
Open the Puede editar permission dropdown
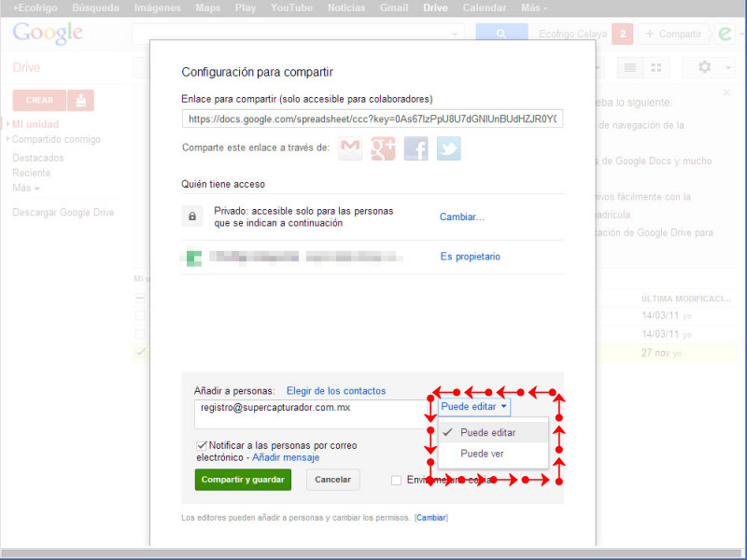point(473,407)
